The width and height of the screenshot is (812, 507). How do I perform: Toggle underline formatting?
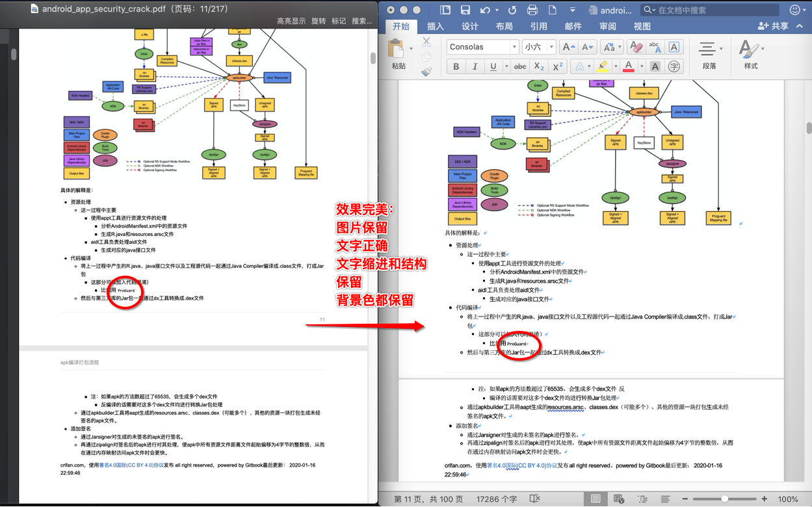click(x=493, y=66)
